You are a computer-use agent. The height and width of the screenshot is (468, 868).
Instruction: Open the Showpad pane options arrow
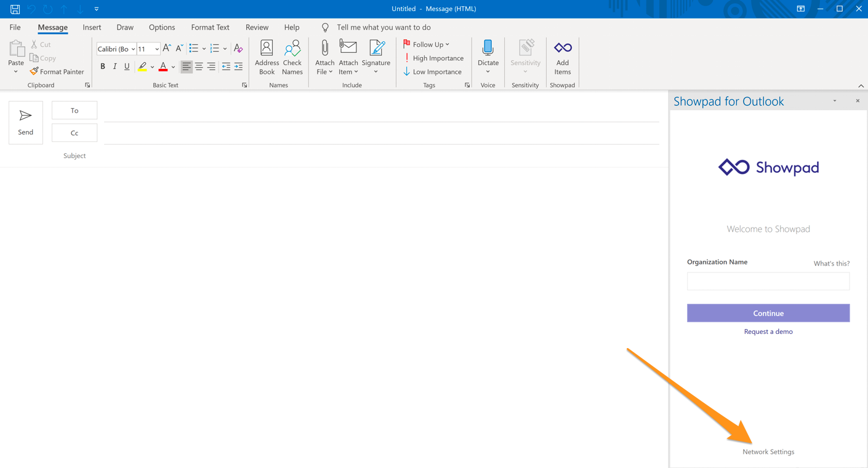tap(835, 101)
